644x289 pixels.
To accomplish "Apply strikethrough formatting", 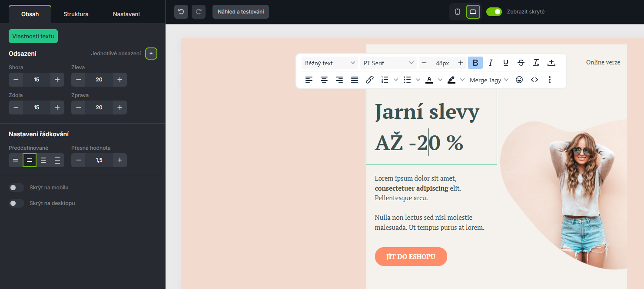I will click(521, 63).
